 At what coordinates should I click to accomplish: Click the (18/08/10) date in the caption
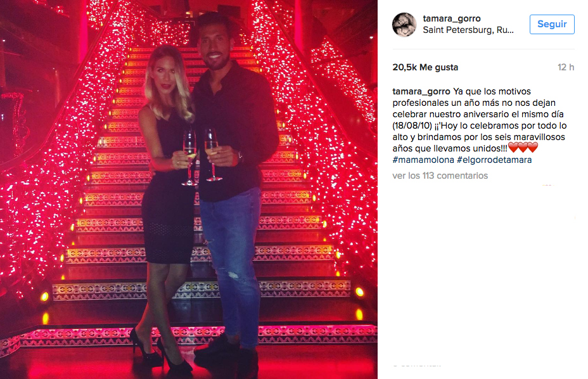point(412,125)
